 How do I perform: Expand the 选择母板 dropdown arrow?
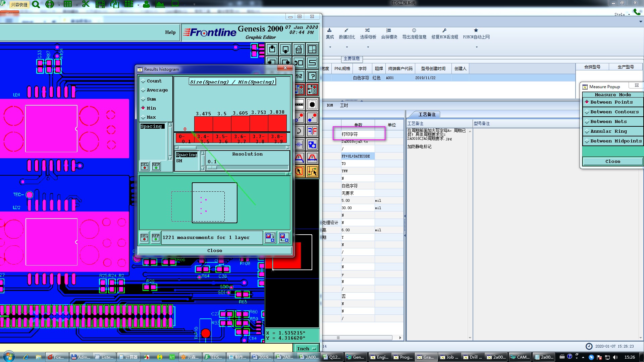(368, 47)
